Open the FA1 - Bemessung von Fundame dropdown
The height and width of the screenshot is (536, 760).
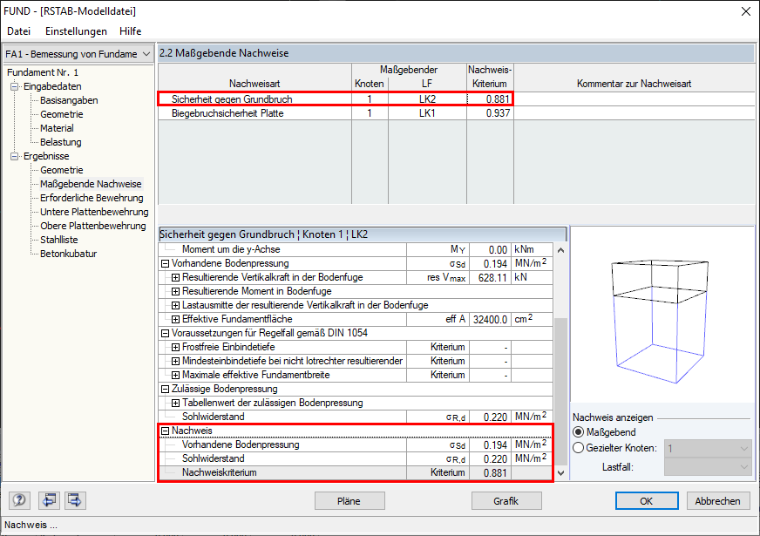click(x=78, y=54)
